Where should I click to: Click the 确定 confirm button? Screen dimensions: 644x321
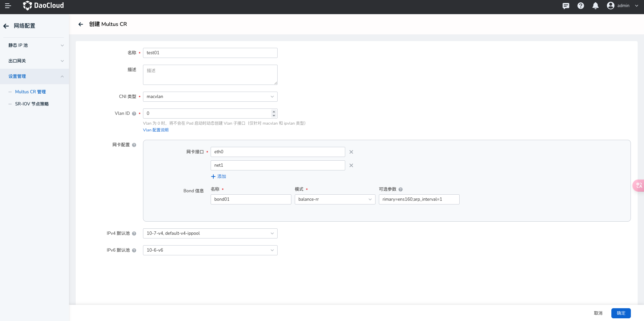tap(621, 313)
